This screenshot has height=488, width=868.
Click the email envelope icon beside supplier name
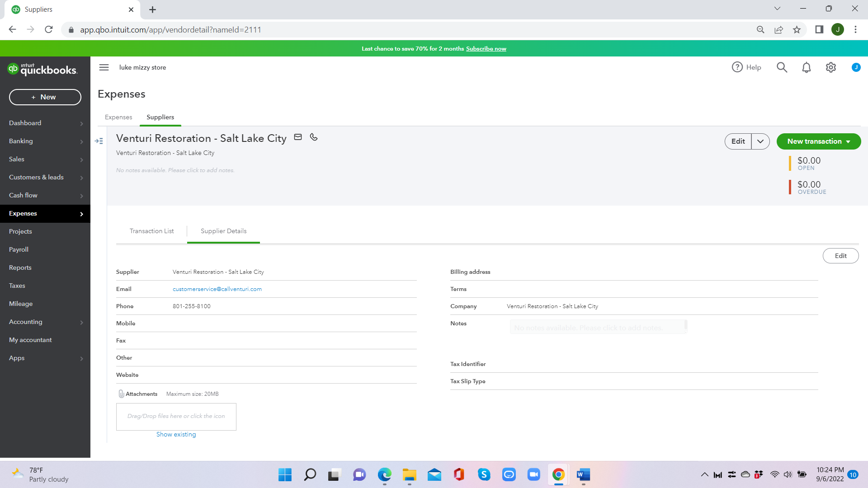click(298, 137)
